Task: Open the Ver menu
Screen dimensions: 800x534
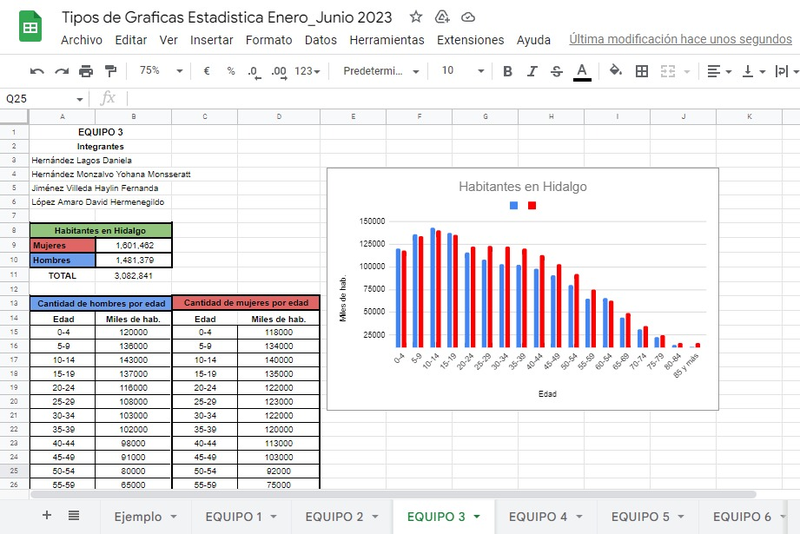Action: pos(168,40)
